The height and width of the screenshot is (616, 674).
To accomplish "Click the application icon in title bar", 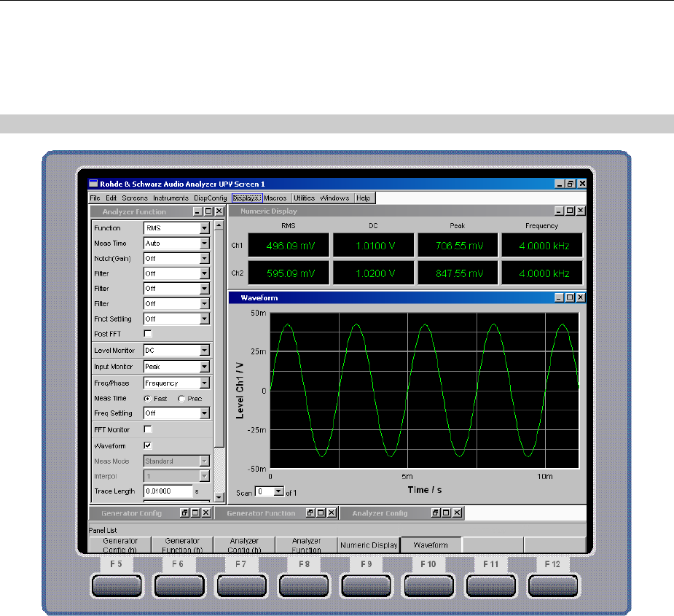I will [x=93, y=184].
